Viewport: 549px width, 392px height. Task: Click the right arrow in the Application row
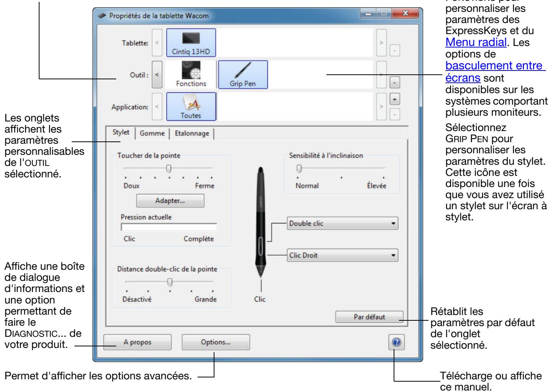[381, 106]
